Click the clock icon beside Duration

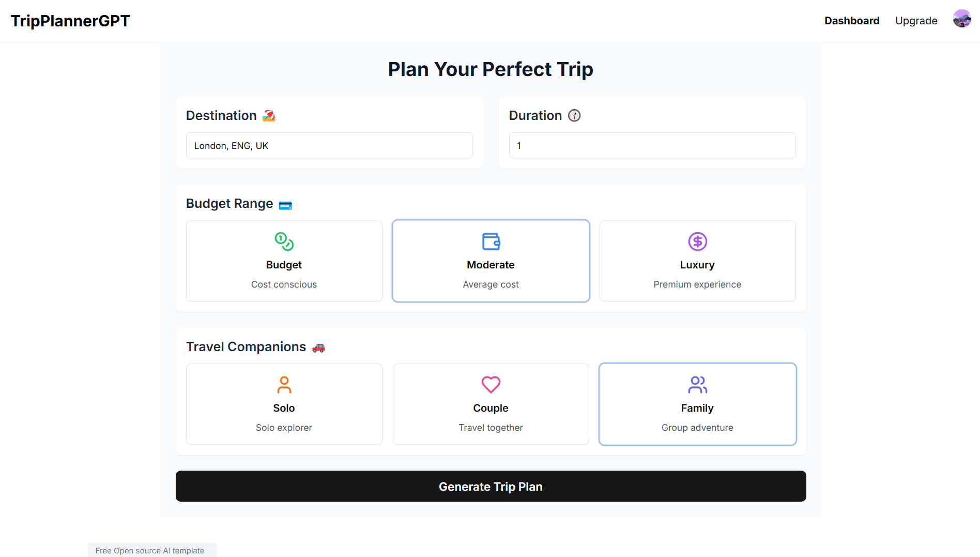[574, 115]
